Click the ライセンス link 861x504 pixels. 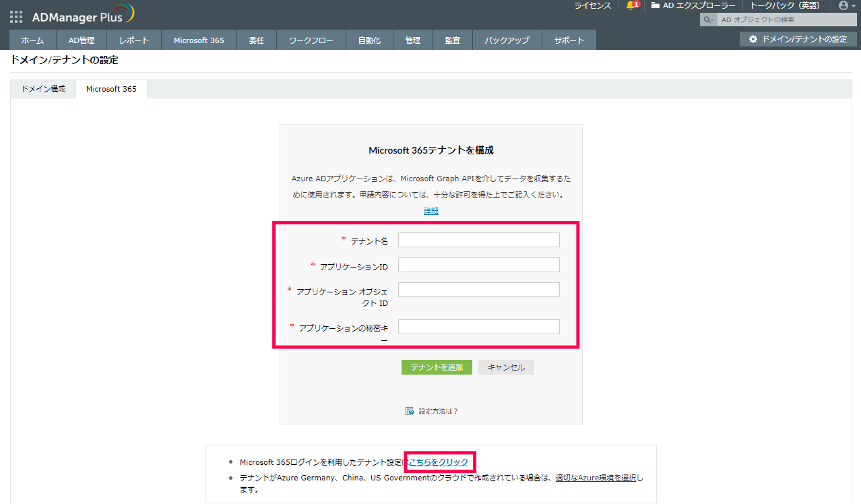[x=592, y=5]
